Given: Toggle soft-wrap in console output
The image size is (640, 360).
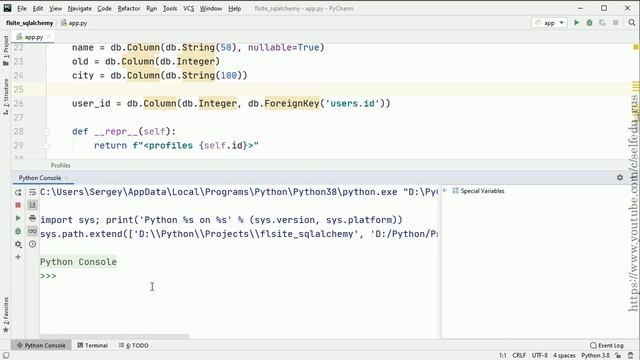Looking at the screenshot, I should tap(33, 192).
